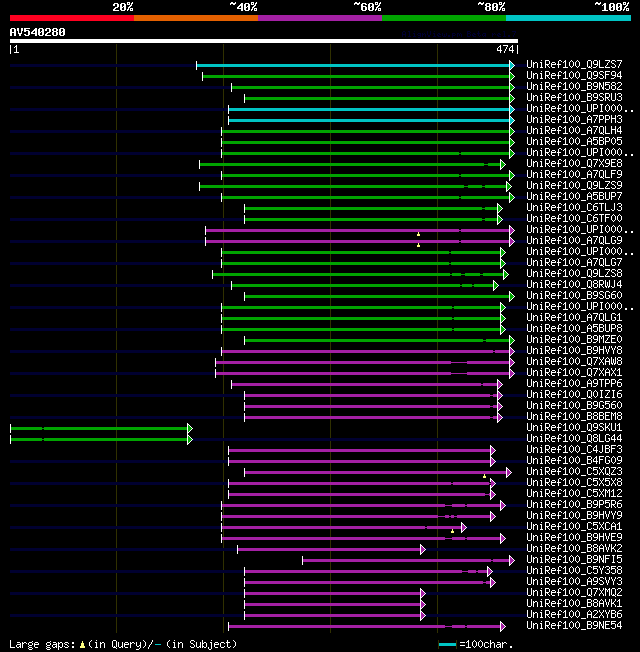This screenshot has width=640, height=652.
Task: Click the UniRef100_C5X5X8 label
Action: (x=574, y=483)
